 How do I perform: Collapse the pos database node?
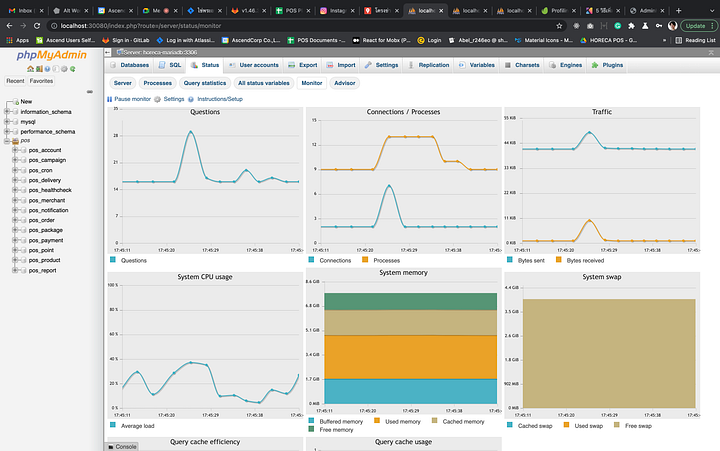[x=7, y=141]
